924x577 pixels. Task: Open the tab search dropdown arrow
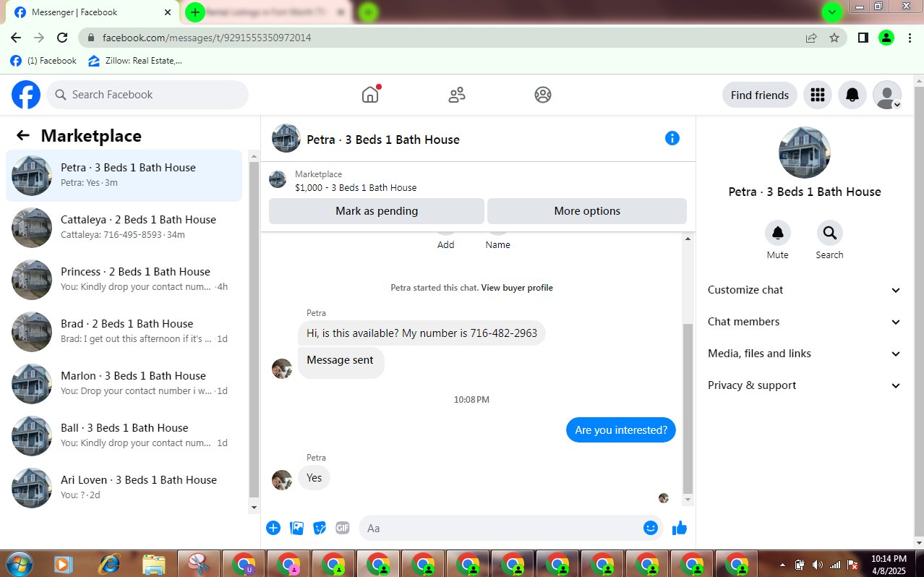(x=832, y=12)
